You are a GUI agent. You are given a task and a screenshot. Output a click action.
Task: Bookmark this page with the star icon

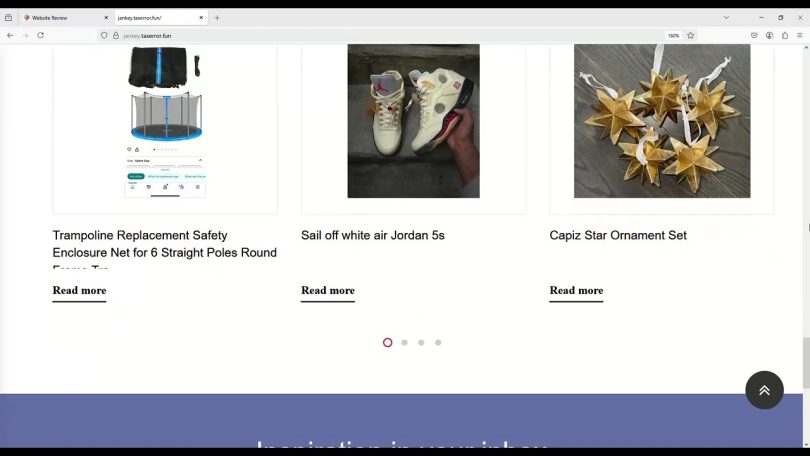(691, 36)
